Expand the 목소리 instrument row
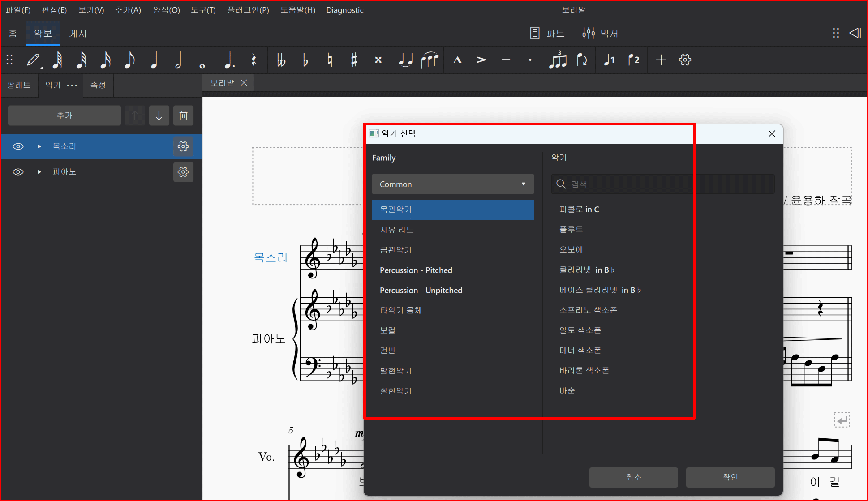 coord(39,146)
